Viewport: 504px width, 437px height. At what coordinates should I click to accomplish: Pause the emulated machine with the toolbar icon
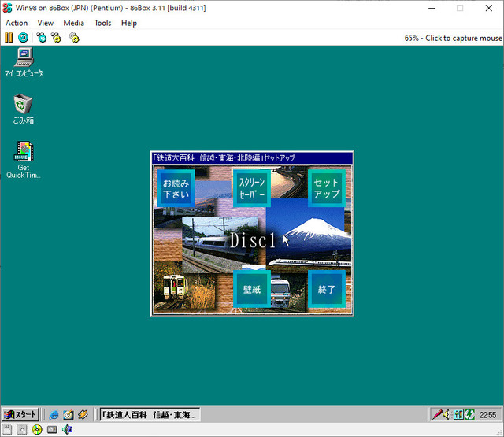(x=9, y=38)
